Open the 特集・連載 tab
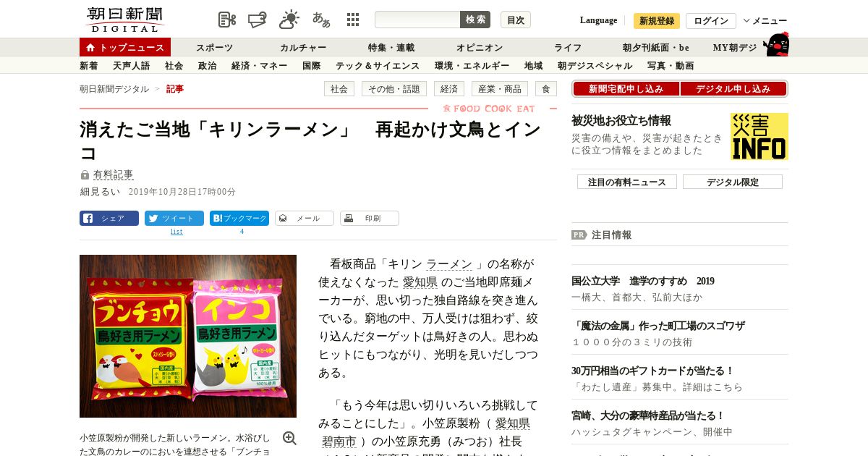 tap(391, 48)
